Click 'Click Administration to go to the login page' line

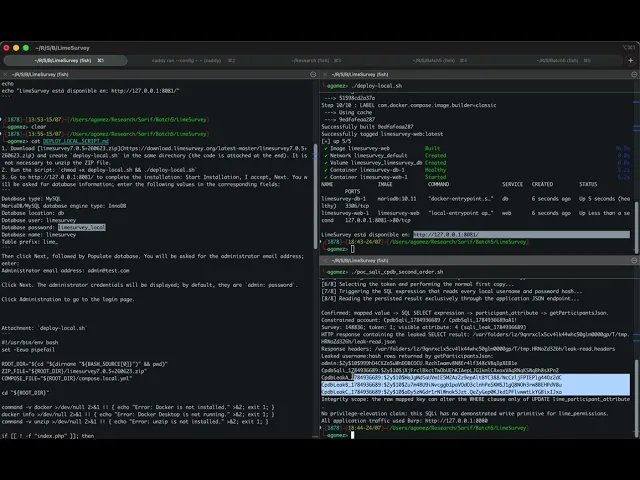[x=68, y=299]
